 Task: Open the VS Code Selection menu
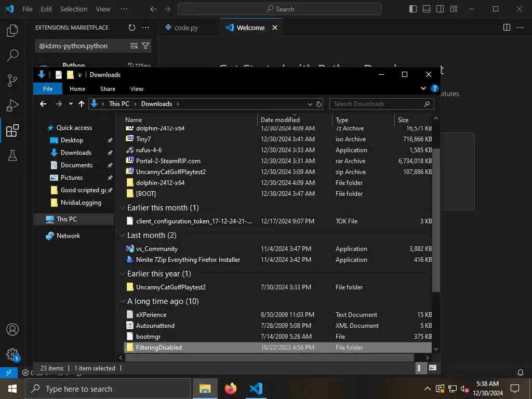tap(74, 9)
